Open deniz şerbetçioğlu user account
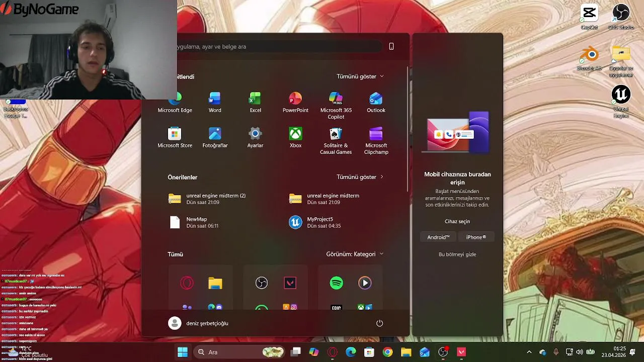The image size is (644, 362). point(198,323)
